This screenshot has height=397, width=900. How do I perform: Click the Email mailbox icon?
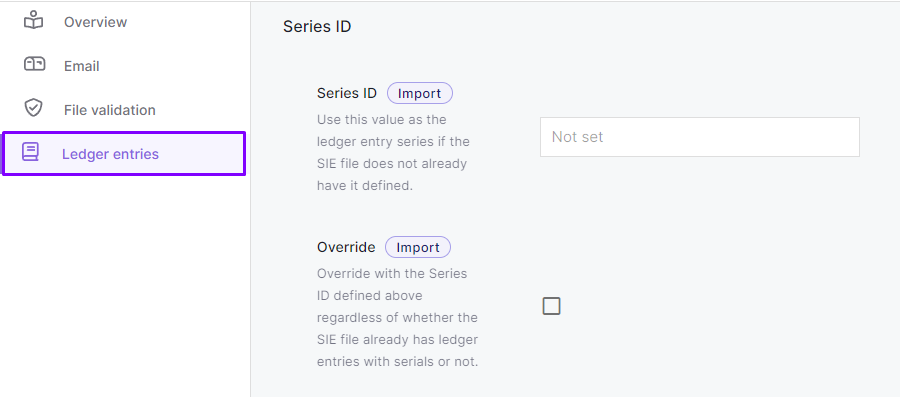tap(34, 64)
